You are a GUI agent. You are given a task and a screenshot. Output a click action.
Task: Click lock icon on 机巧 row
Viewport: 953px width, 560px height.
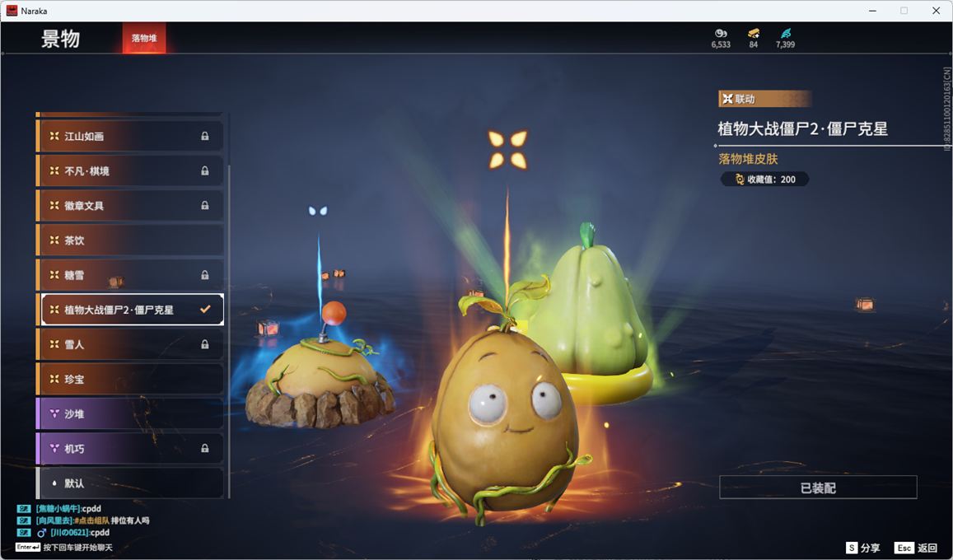tap(205, 448)
